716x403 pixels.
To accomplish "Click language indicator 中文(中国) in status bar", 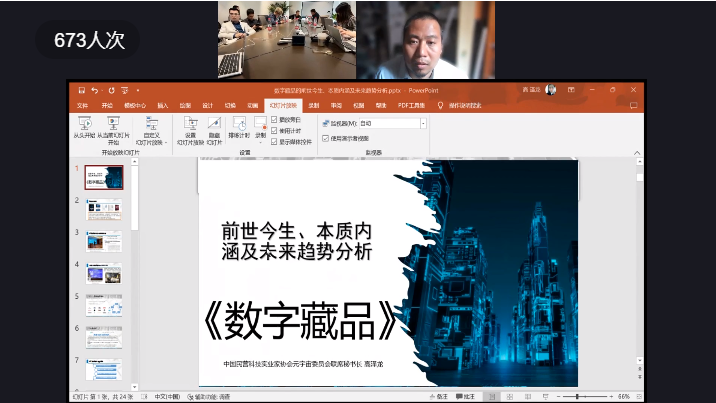I will coord(167,397).
